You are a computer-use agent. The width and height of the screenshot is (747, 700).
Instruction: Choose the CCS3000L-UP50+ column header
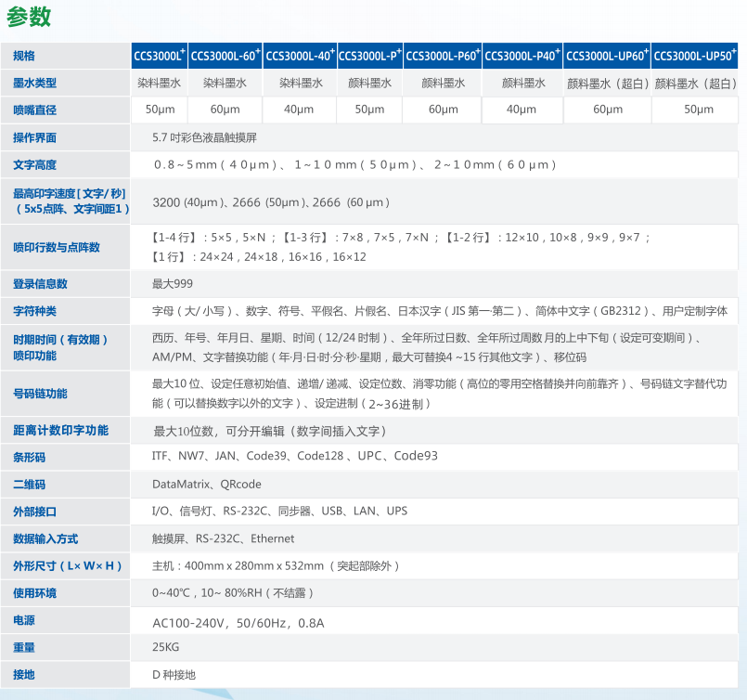[x=696, y=56]
